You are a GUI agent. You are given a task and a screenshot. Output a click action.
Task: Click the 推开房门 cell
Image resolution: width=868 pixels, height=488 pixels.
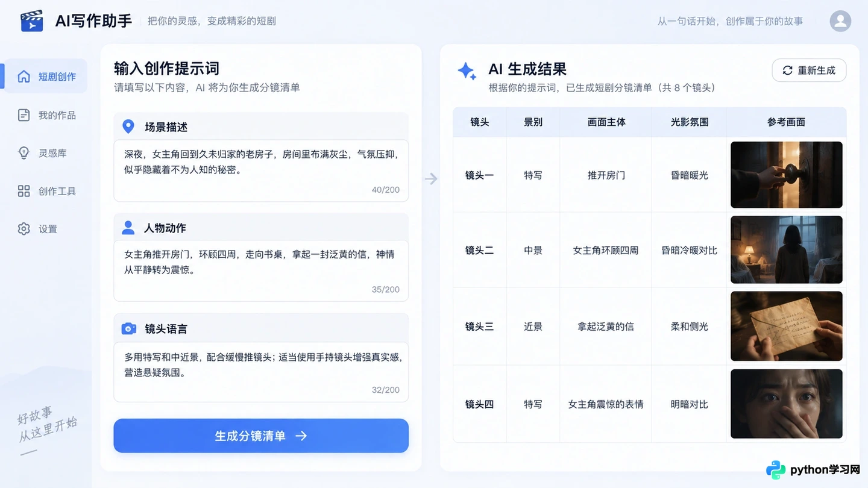pos(606,175)
